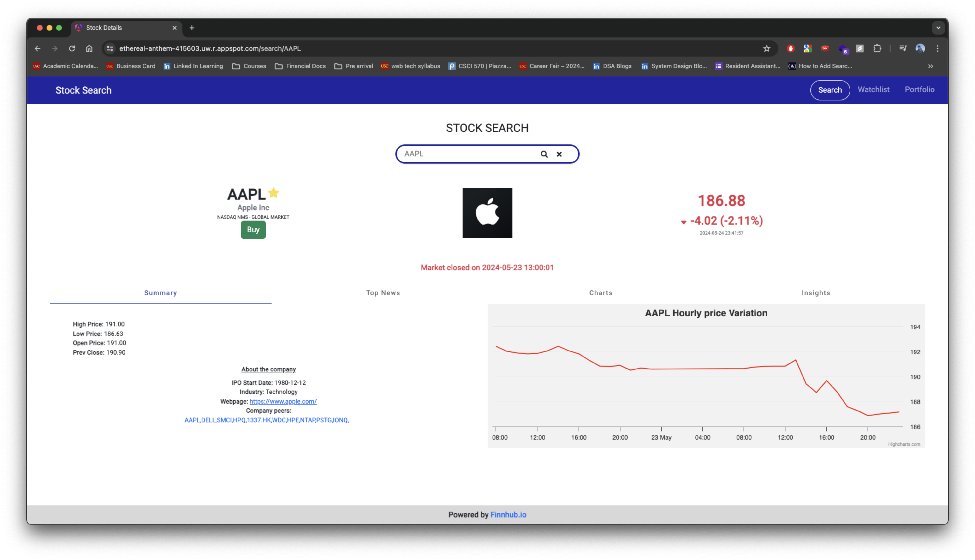Screen dimensions: 975x560
Task: Open the 1337.HK peer link
Action: click(258, 420)
